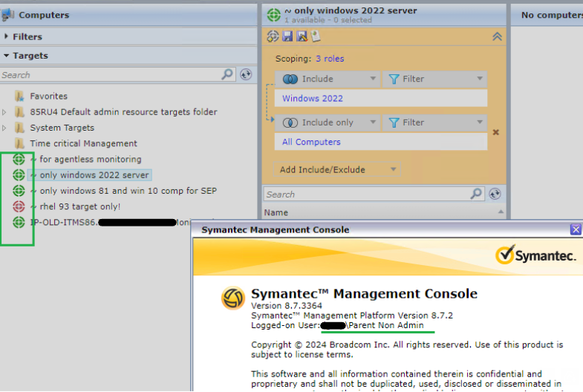Click the refresh icon beside the results search

[x=495, y=194]
